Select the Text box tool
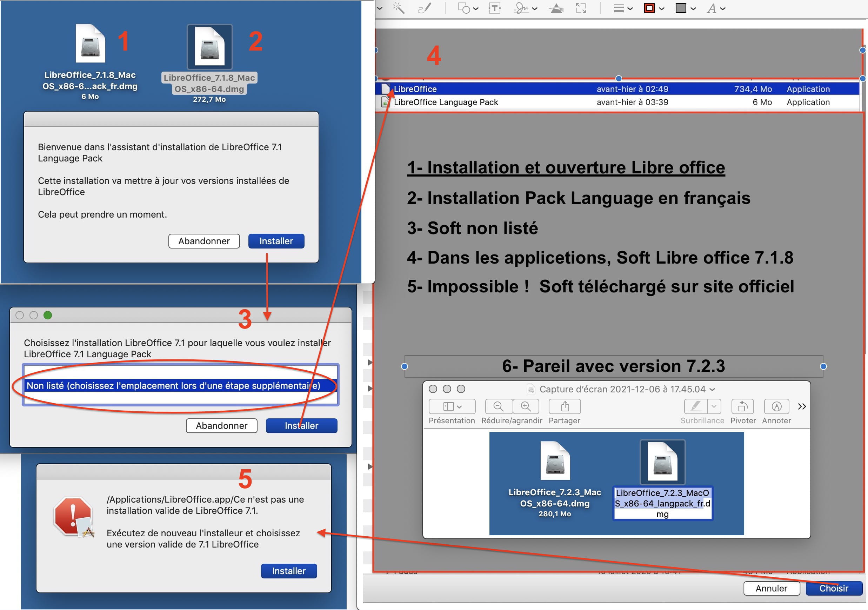 494,8
